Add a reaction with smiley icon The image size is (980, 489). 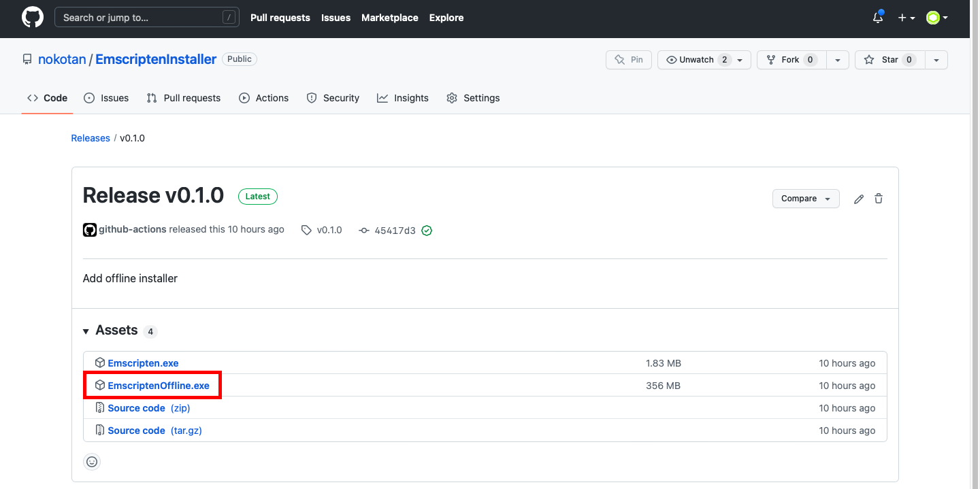click(92, 462)
